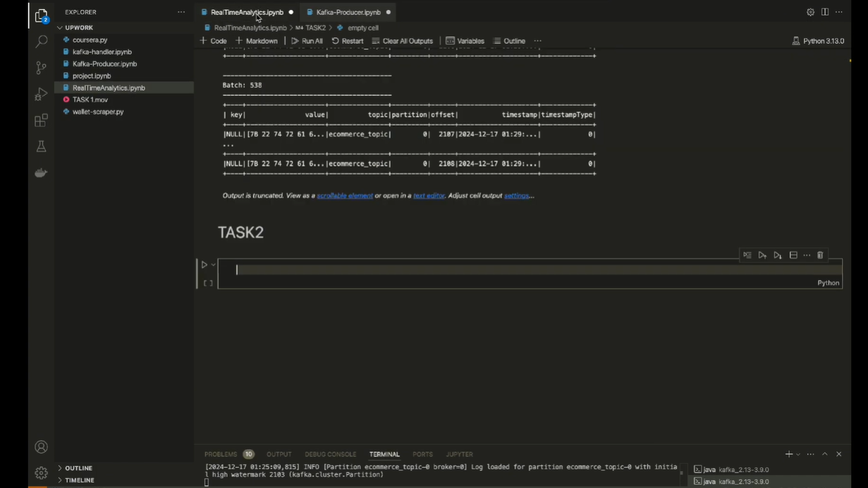Open notebook toolbar overflow ellipsis
Screen dimensions: 868x488
tap(538, 41)
